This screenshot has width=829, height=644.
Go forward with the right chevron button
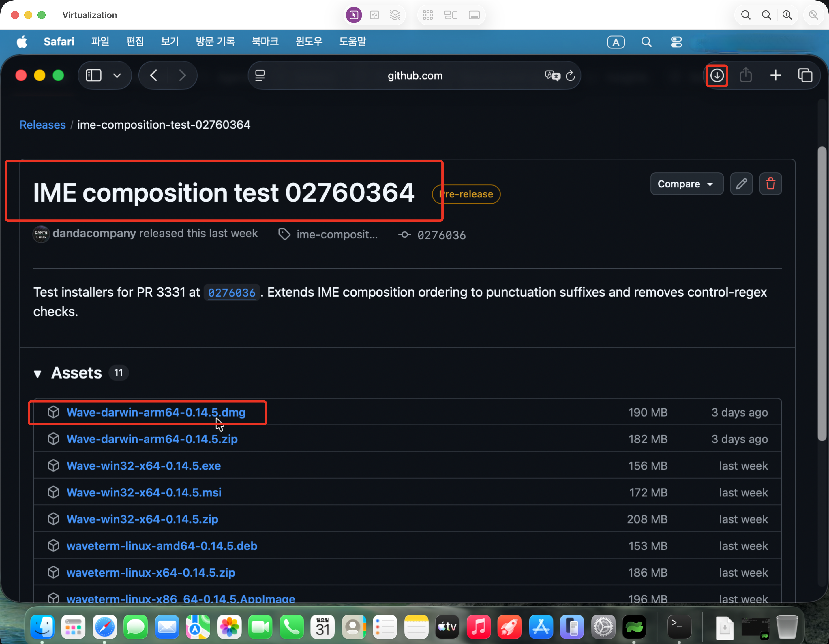pyautogui.click(x=182, y=76)
